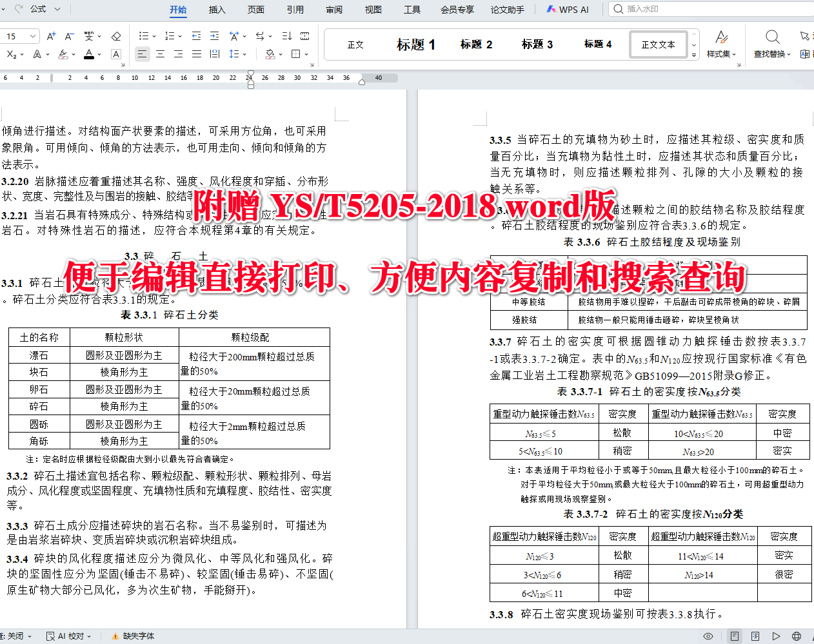Click the numbered list icon

pyautogui.click(x=169, y=36)
